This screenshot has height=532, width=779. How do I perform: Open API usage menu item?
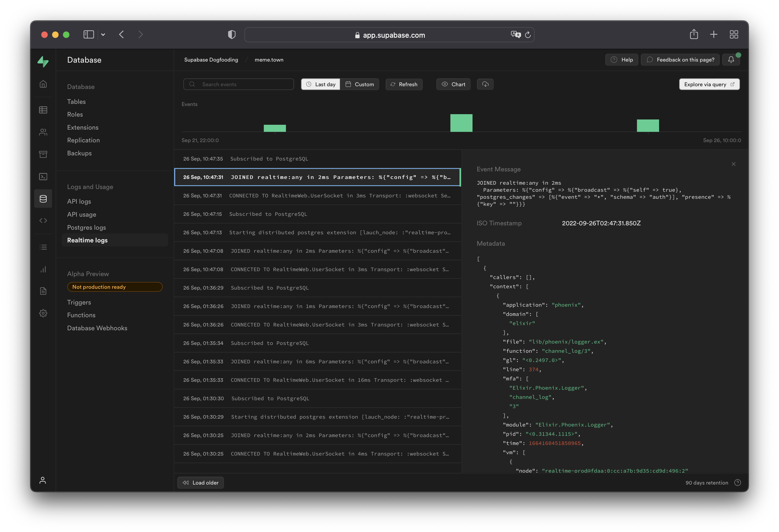point(81,214)
